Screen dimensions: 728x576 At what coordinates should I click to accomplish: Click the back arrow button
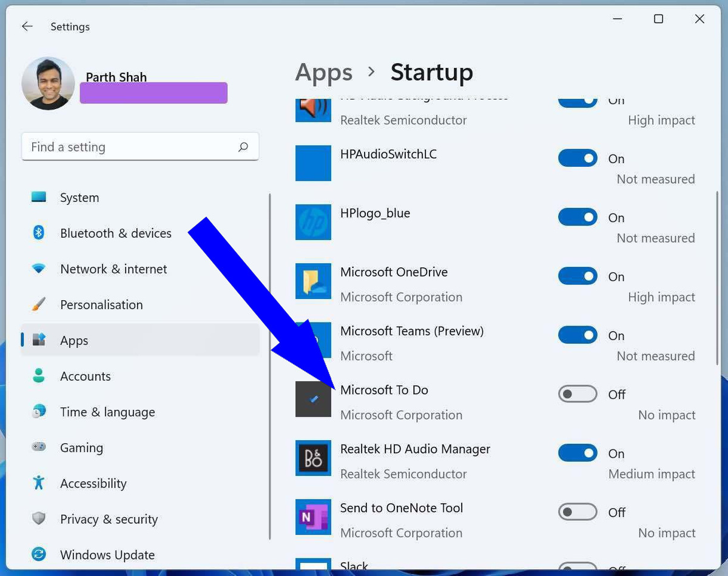27,26
